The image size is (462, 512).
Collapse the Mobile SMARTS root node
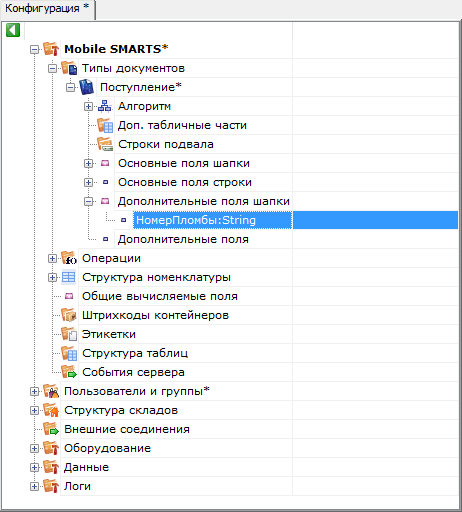click(x=34, y=50)
